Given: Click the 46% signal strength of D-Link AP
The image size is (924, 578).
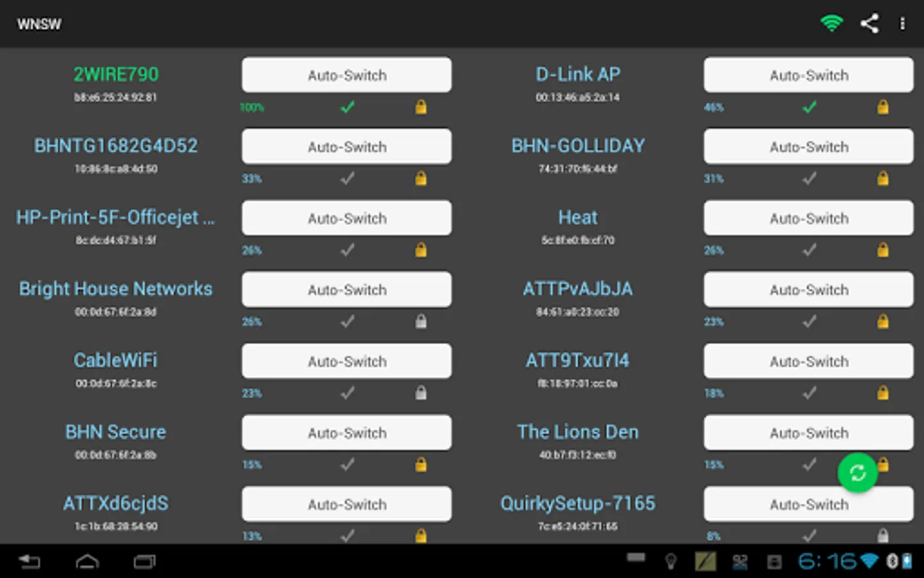Looking at the screenshot, I should pyautogui.click(x=714, y=107).
